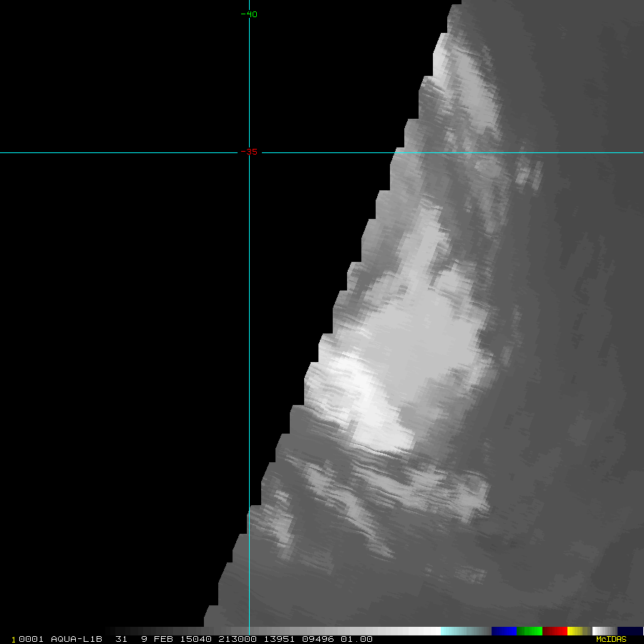The height and width of the screenshot is (644, 644).
Task: Click the blue segment of the color bar
Action: (504, 631)
